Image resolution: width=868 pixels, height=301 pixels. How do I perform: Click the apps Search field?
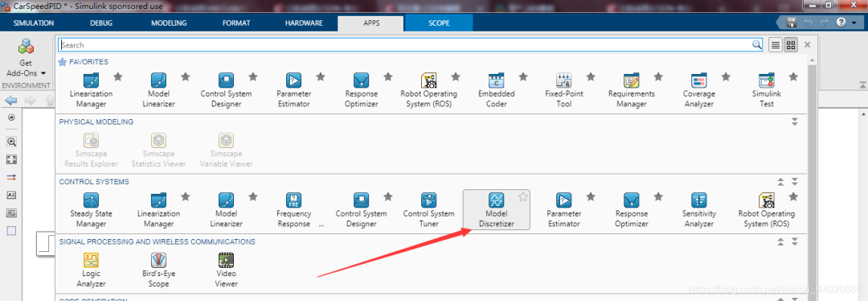tap(410, 45)
